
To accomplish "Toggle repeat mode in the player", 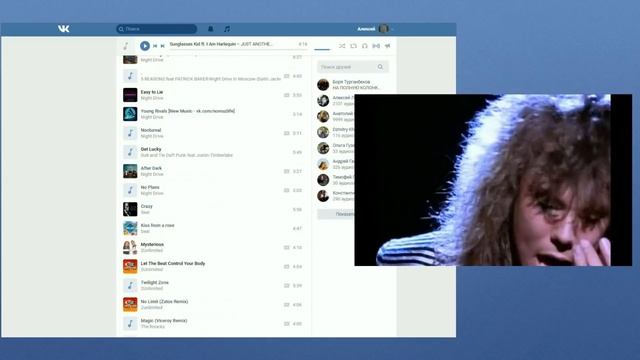I will pos(353,46).
